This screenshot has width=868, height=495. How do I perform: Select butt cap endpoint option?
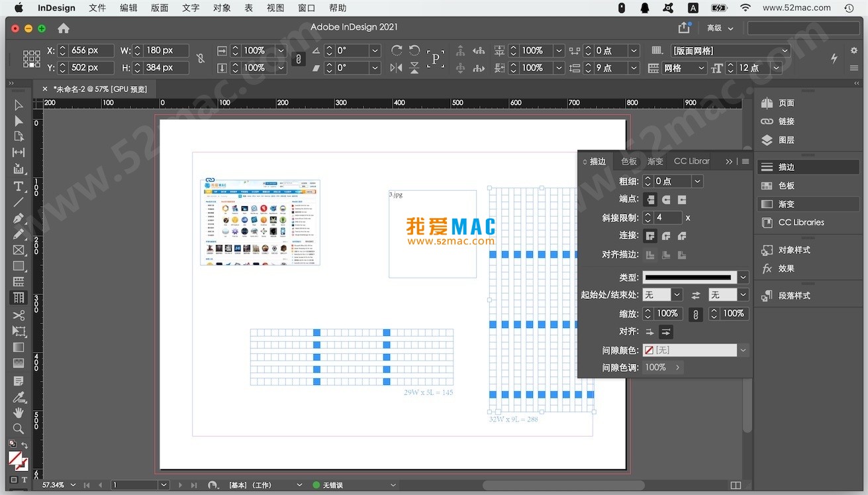(x=650, y=199)
